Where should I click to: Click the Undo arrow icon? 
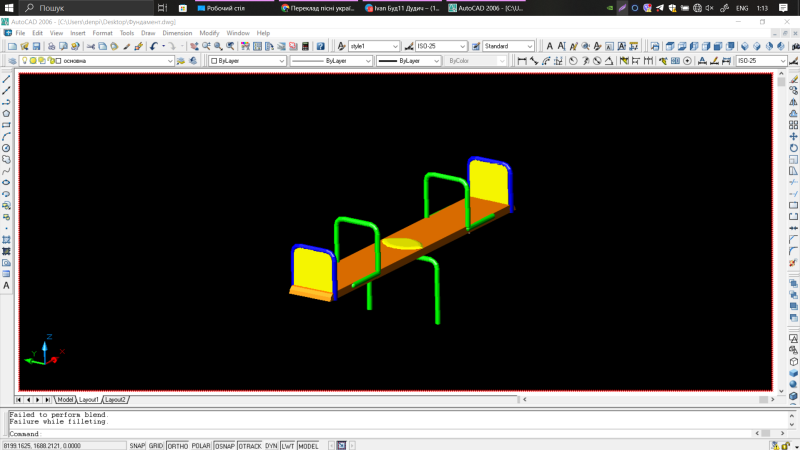pos(154,46)
